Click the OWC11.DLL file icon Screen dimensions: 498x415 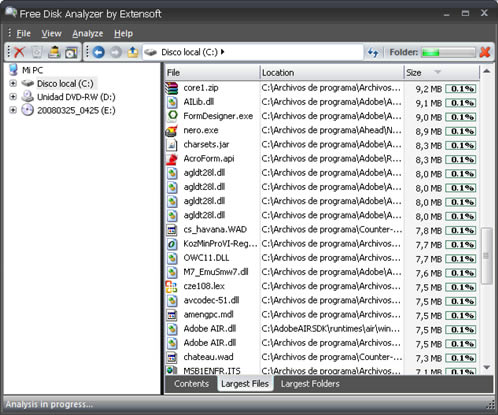172,258
